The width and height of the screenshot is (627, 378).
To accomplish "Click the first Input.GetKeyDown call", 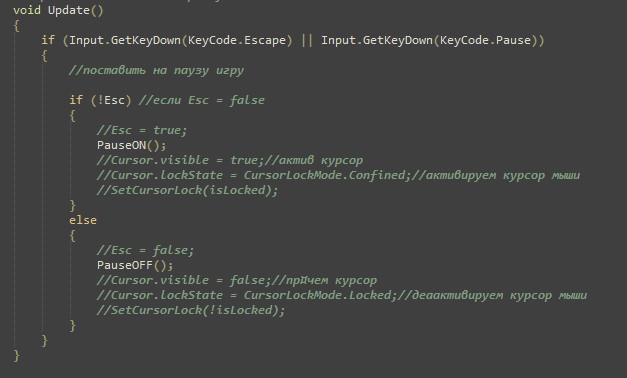I will [x=125, y=40].
